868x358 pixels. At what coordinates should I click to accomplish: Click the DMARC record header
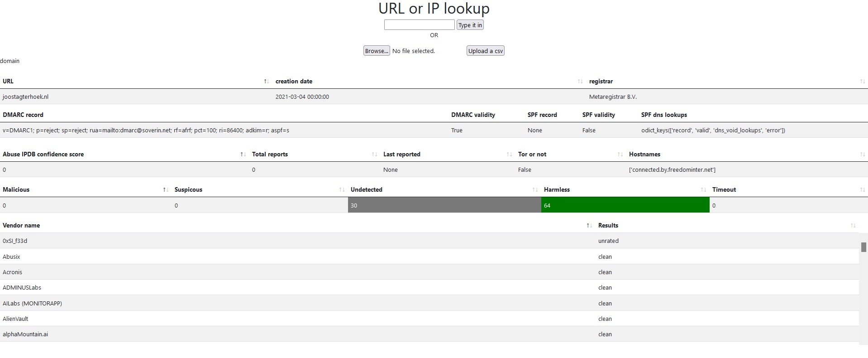pos(23,115)
